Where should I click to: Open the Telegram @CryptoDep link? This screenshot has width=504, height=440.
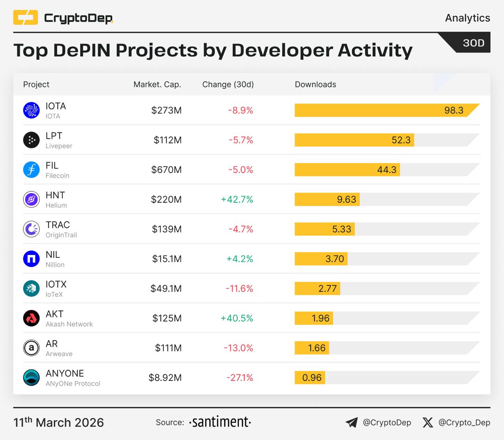pyautogui.click(x=378, y=423)
